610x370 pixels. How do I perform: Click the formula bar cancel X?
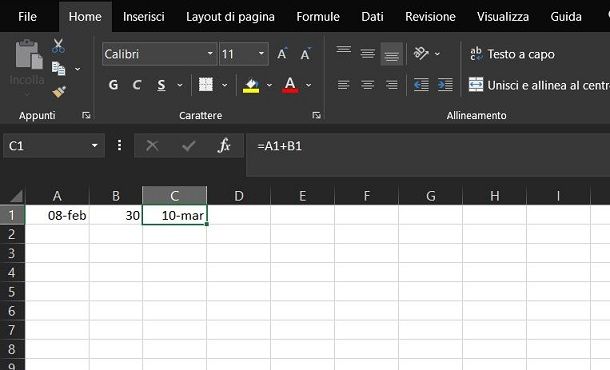[x=152, y=146]
